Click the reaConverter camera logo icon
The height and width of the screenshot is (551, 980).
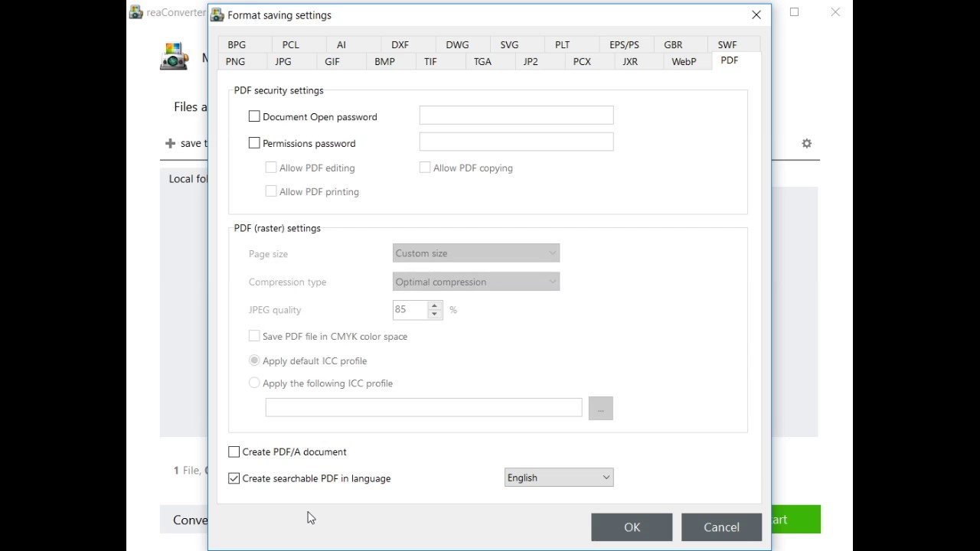(x=174, y=57)
